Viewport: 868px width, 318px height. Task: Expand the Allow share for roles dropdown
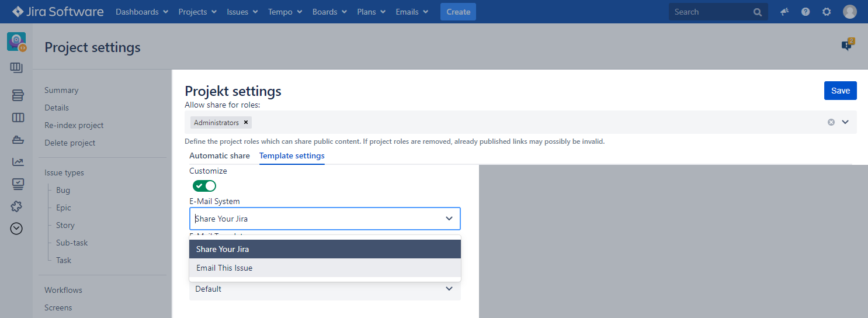845,122
